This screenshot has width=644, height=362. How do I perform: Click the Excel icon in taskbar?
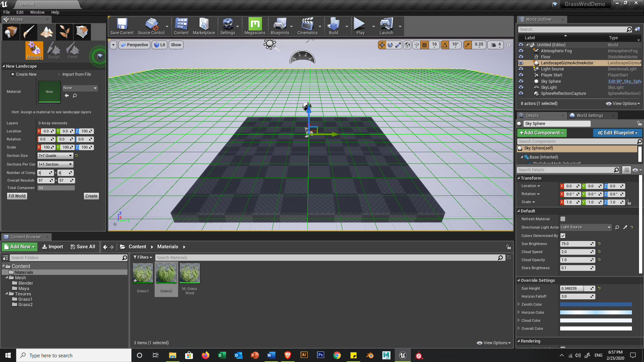(x=222, y=355)
